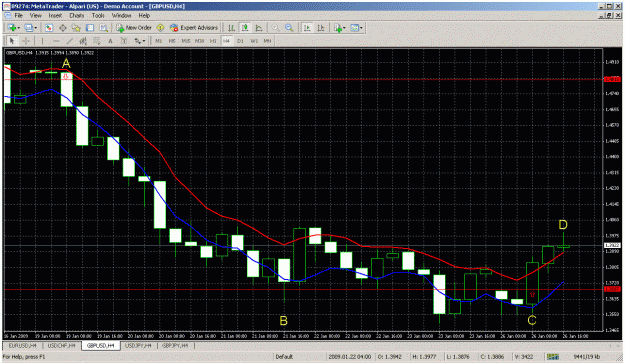Click the Default profile in status bar
This screenshot has width=625, height=363.
[284, 357]
